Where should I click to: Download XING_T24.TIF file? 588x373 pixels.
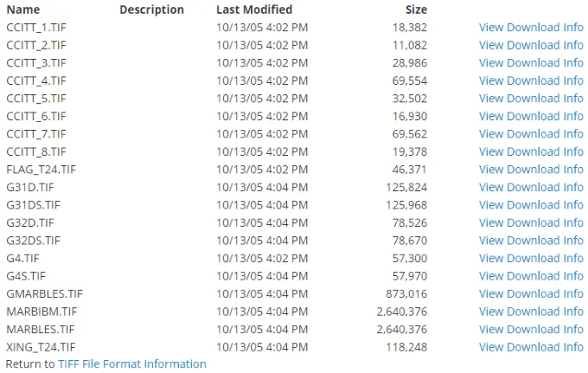point(533,347)
